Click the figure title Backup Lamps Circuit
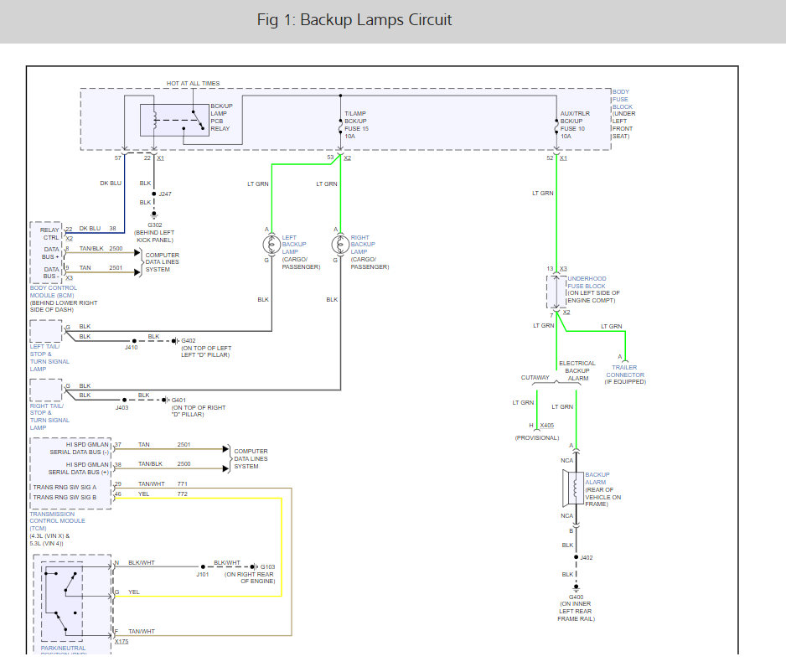The image size is (786, 672). click(354, 20)
